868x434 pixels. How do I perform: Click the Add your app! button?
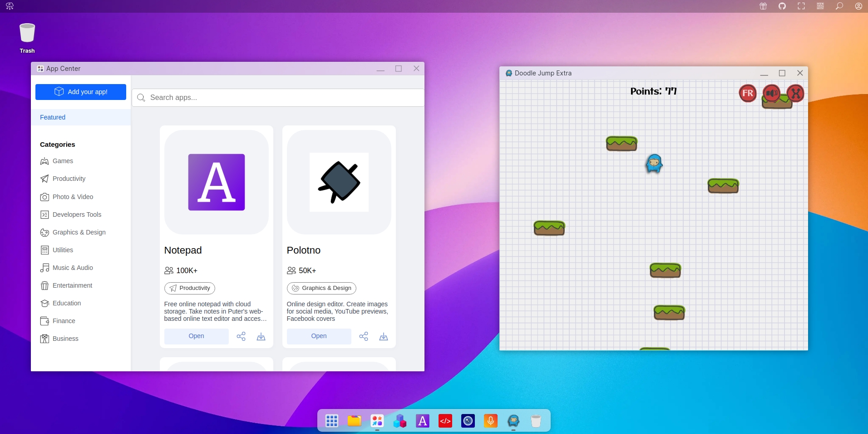coord(81,92)
